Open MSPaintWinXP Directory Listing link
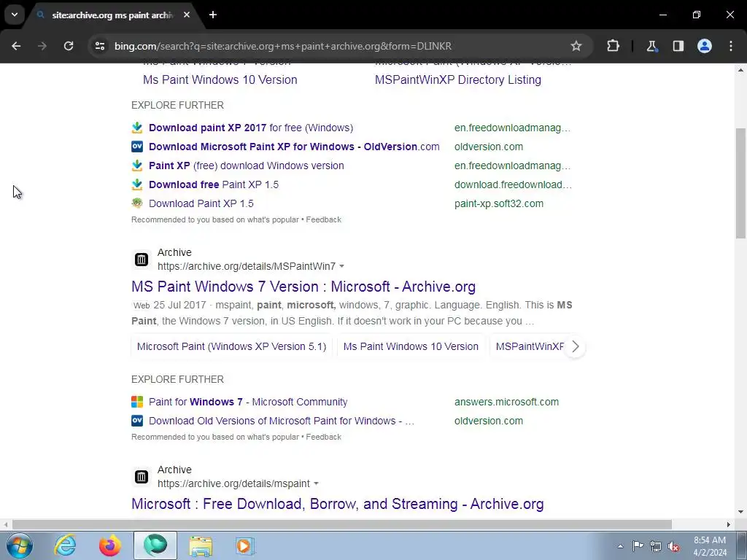747x560 pixels. coord(458,80)
